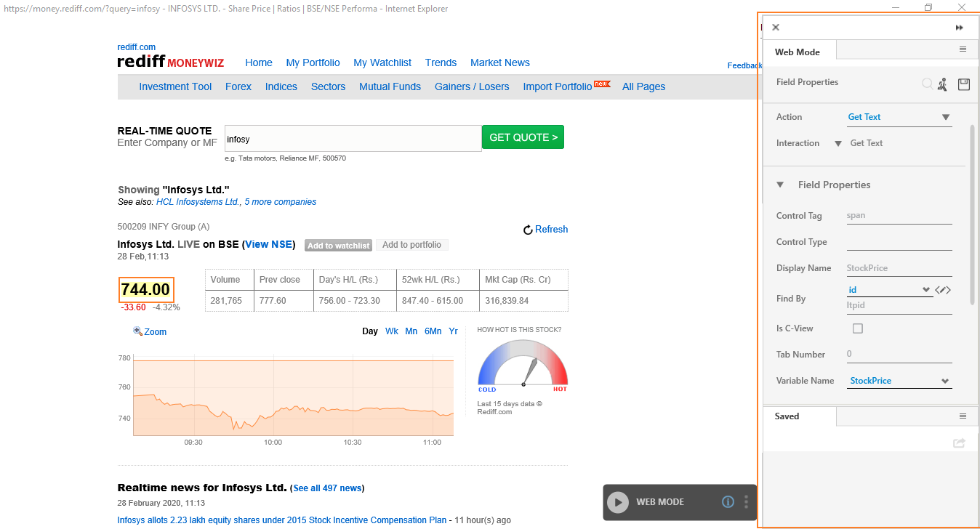Open the Variable Name StockPrice dropdown
This screenshot has width=980, height=529.
[x=899, y=381]
